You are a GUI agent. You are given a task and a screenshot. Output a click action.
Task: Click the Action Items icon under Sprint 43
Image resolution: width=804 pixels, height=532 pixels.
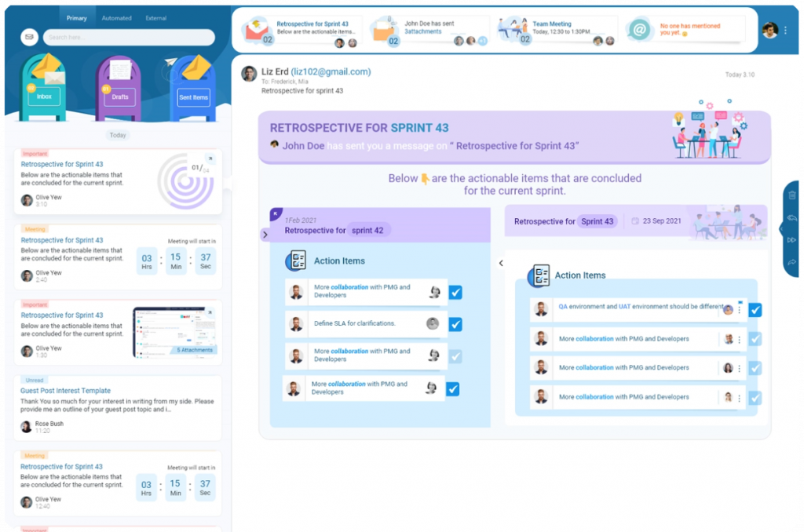tap(539, 275)
